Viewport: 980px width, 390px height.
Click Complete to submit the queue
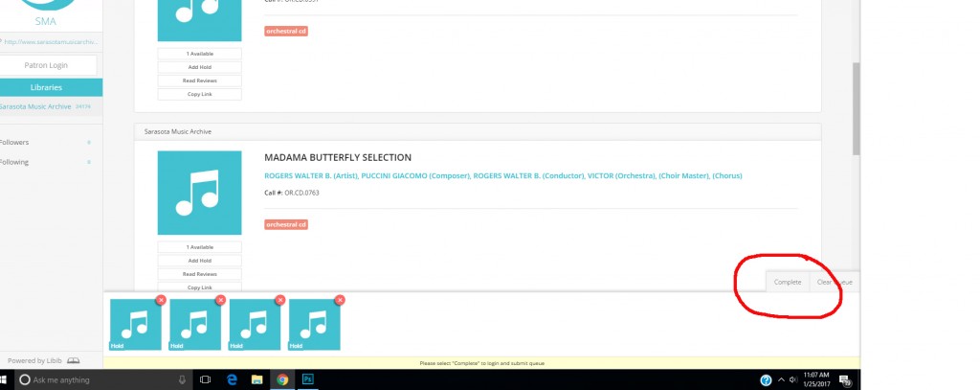pos(788,282)
